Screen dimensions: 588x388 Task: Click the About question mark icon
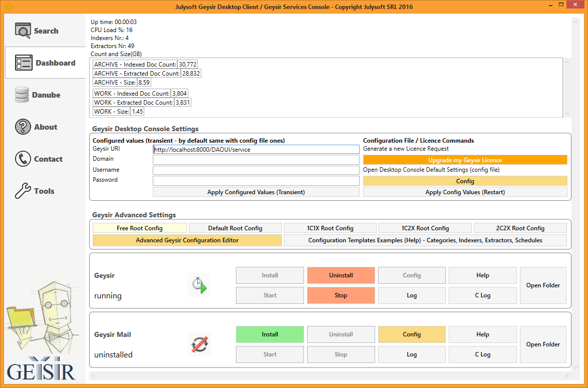23,127
